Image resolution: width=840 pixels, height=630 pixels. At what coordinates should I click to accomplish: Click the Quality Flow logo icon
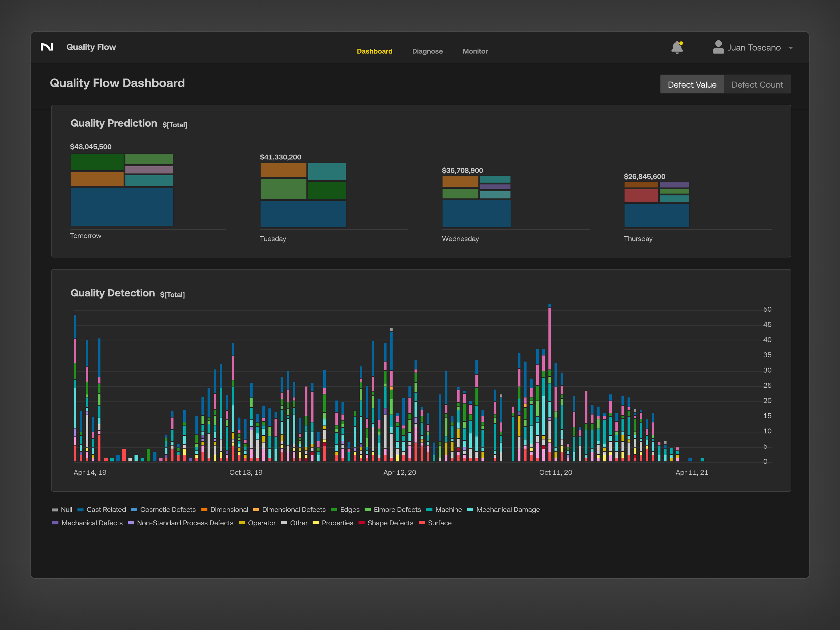click(x=47, y=47)
